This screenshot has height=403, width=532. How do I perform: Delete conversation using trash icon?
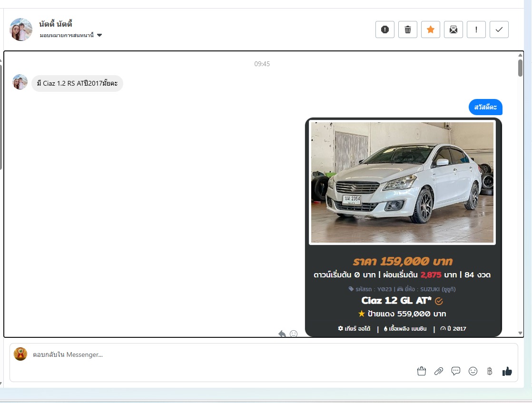tap(408, 29)
